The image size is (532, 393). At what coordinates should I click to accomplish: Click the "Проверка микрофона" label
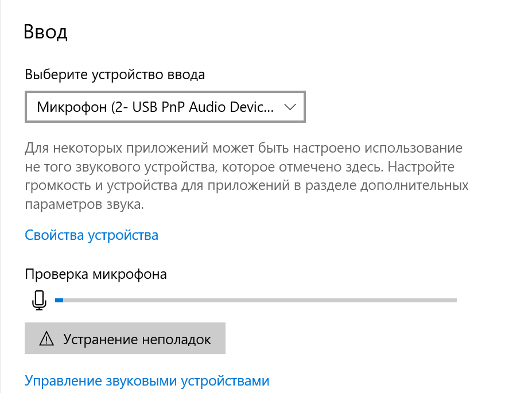click(x=95, y=274)
